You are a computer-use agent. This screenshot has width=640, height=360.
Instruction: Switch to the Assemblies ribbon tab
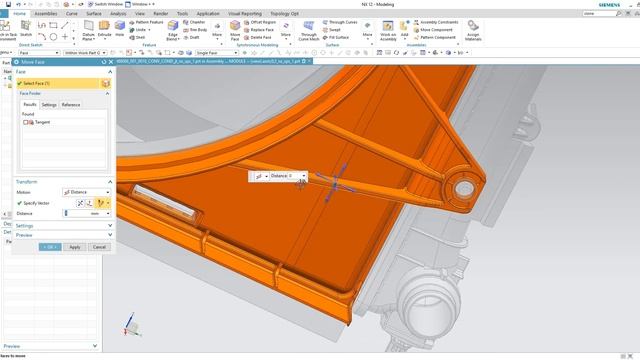click(46, 13)
